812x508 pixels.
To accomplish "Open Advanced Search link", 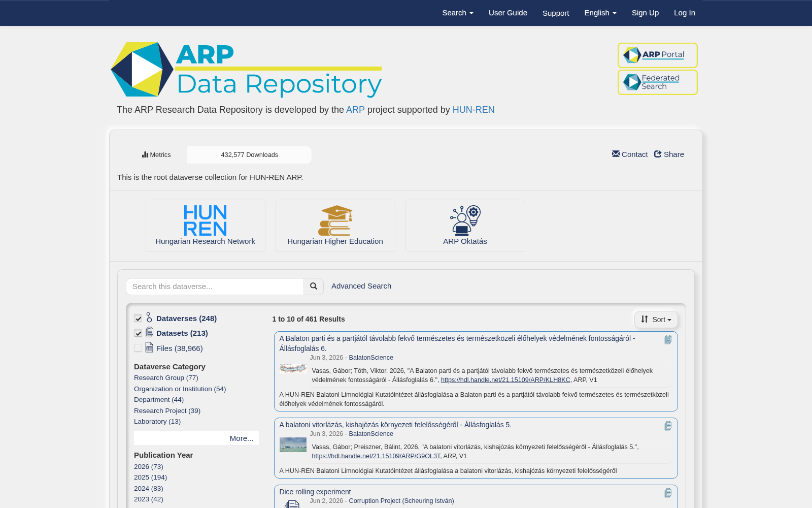I will [361, 286].
